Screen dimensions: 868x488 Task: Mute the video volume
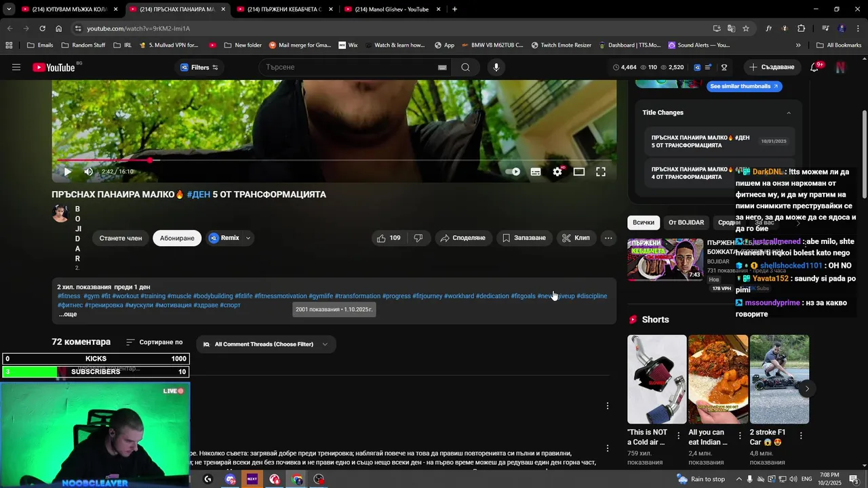pyautogui.click(x=89, y=171)
